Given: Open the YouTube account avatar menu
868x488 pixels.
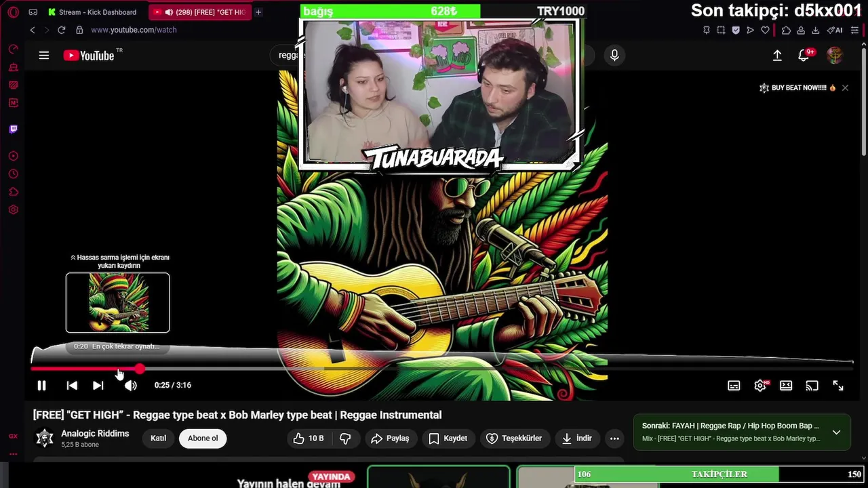Looking at the screenshot, I should 835,56.
